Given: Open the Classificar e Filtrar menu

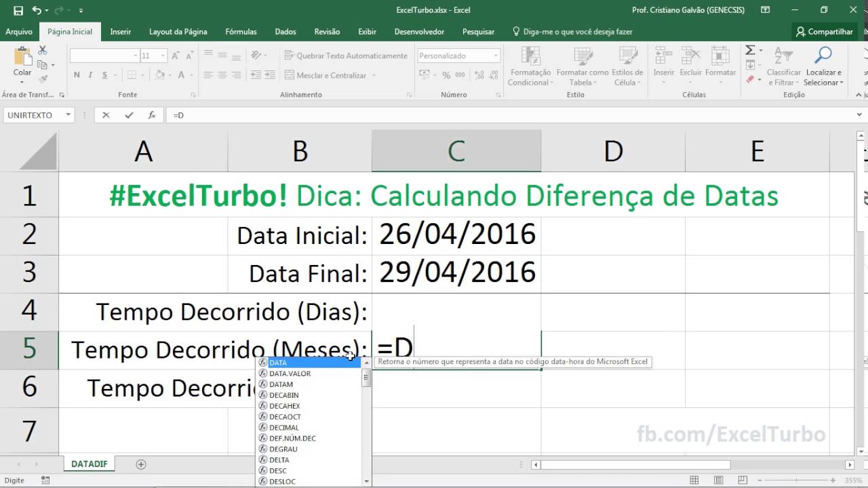Looking at the screenshot, I should [x=783, y=66].
